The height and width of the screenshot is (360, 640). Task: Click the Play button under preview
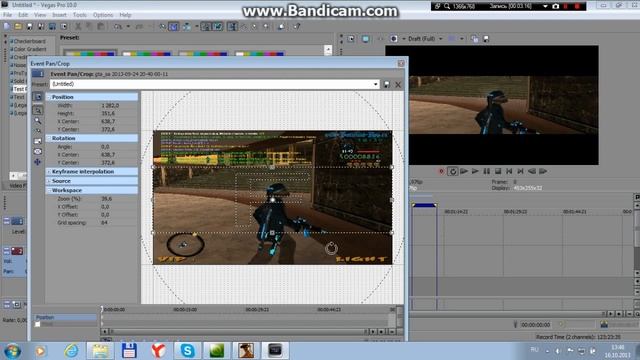[x=475, y=171]
